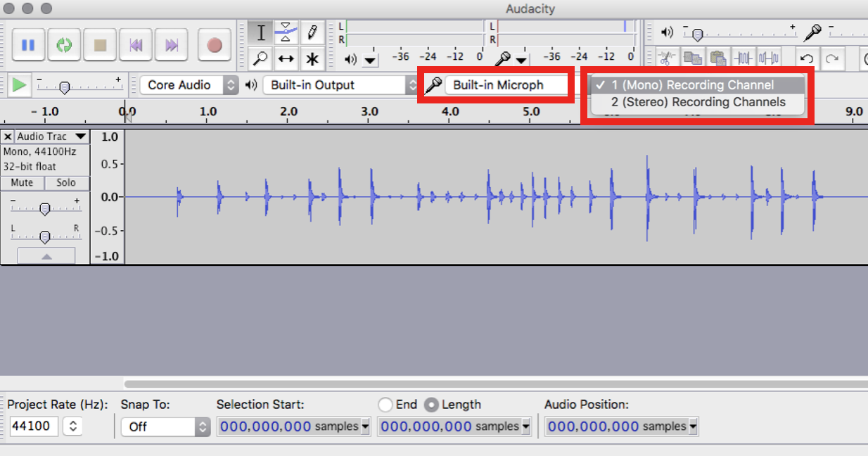This screenshot has width=868, height=456.
Task: Open the Built-in Output device dropdown
Action: point(341,85)
